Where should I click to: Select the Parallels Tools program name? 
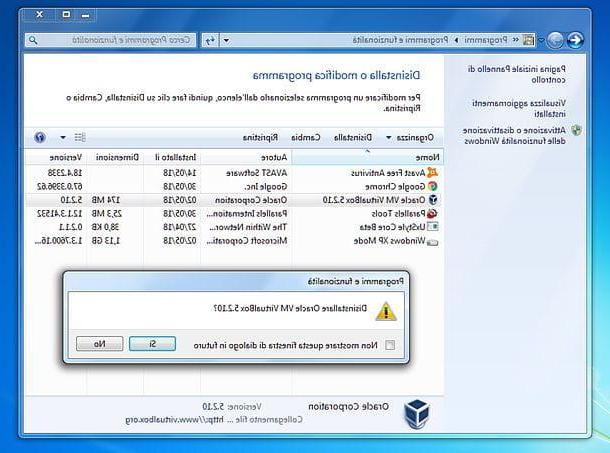[398, 214]
